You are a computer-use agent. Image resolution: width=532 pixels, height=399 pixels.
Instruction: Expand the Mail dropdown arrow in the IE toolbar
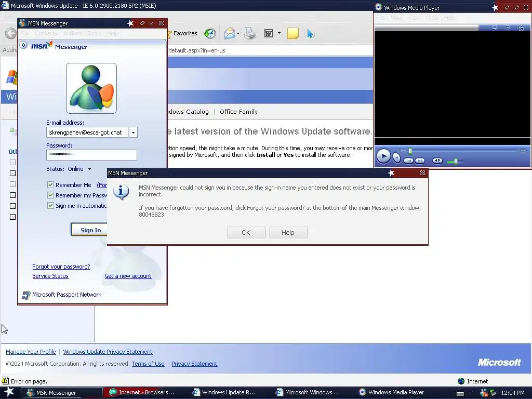point(238,33)
